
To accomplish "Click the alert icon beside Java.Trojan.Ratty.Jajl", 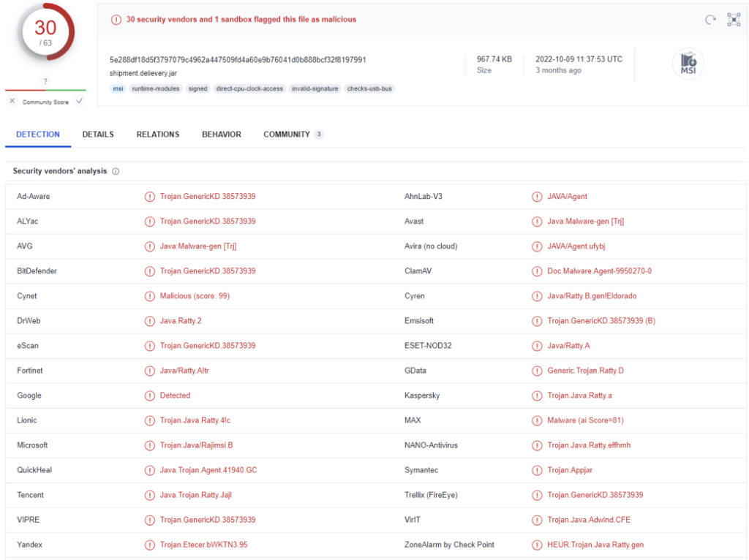I will [x=149, y=495].
